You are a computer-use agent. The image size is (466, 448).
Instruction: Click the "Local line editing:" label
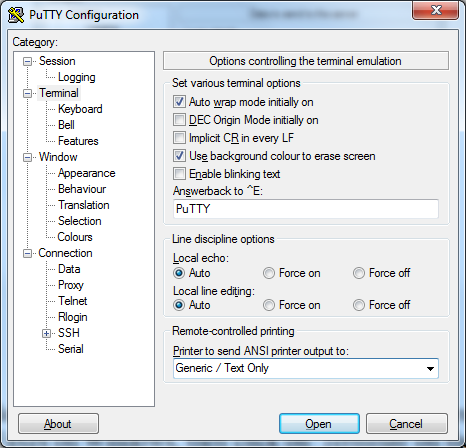214,291
